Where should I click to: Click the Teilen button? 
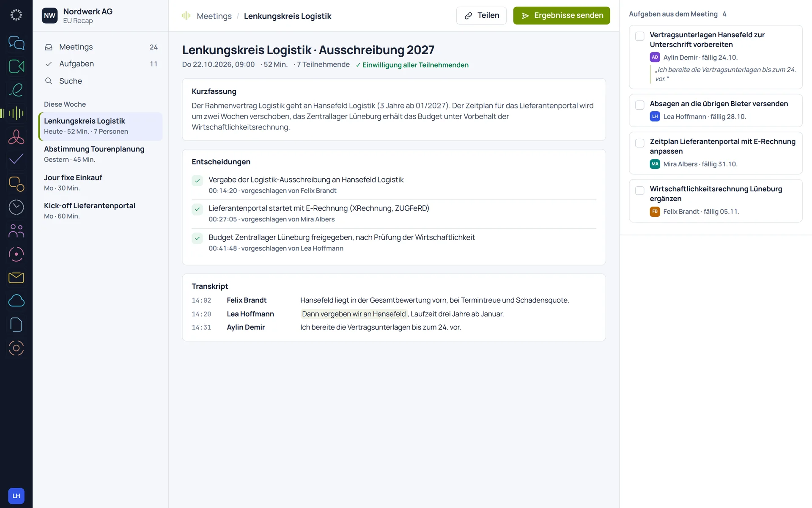coord(481,16)
